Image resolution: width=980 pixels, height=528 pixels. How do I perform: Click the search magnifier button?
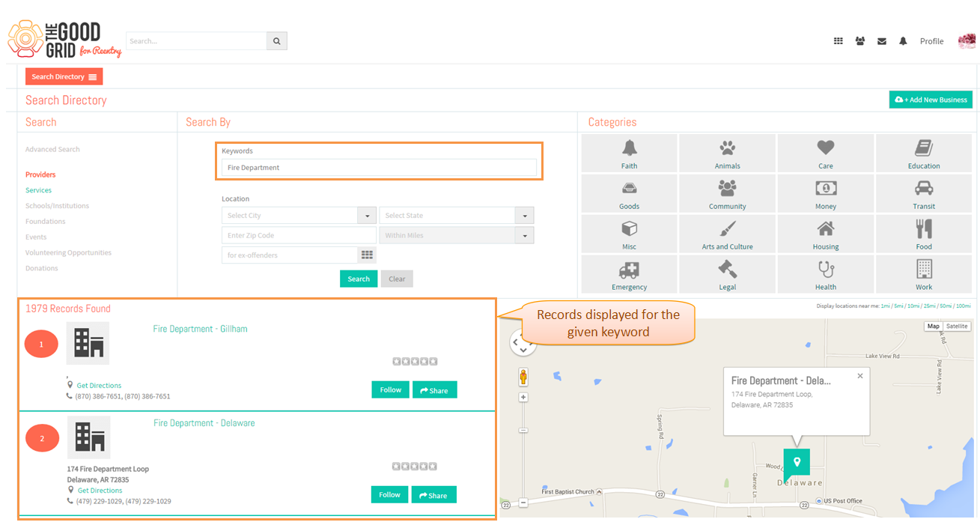[x=276, y=41]
